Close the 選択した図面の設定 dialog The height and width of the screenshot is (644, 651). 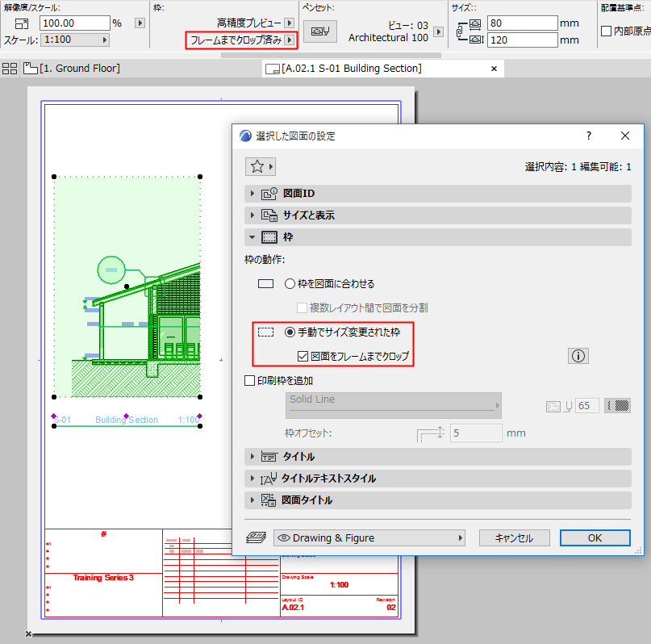click(625, 136)
